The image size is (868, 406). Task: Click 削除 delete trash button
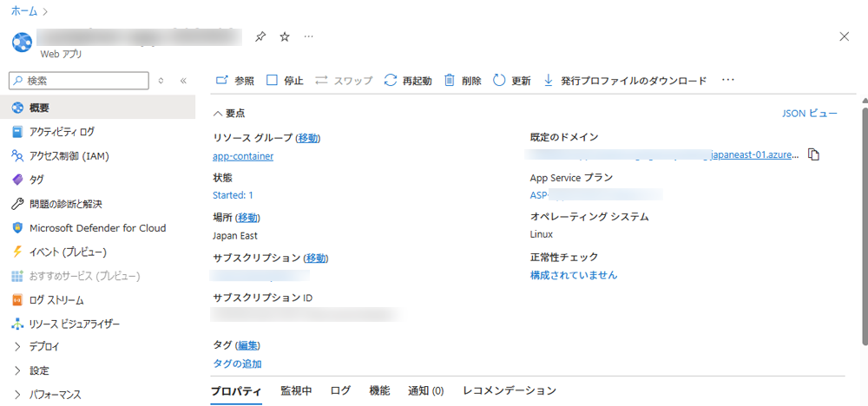tap(463, 81)
